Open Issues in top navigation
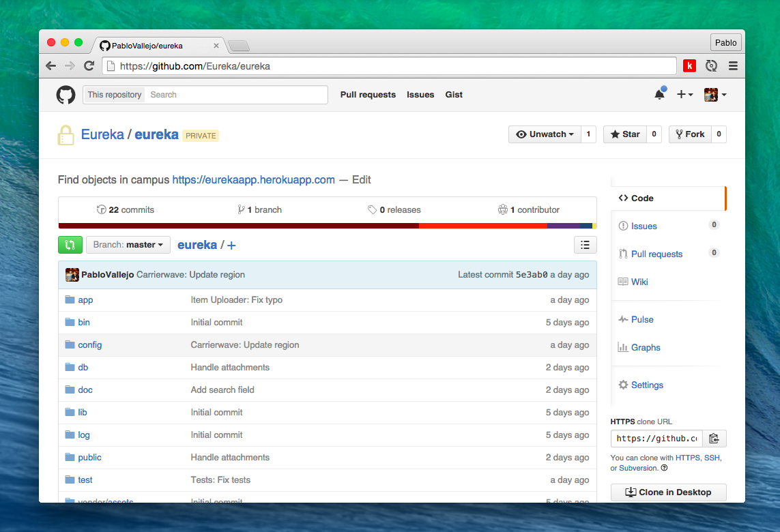This screenshot has height=532, width=780. 420,95
